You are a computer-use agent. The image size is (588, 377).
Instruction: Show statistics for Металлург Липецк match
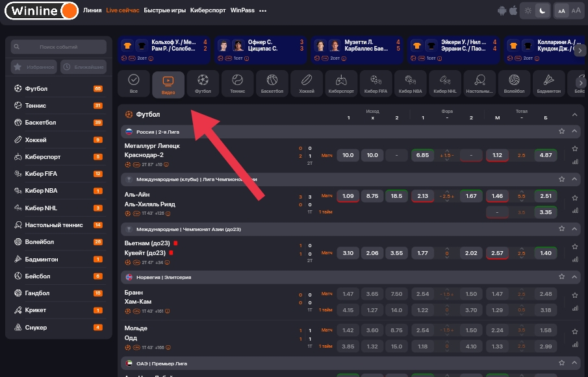coord(574,162)
